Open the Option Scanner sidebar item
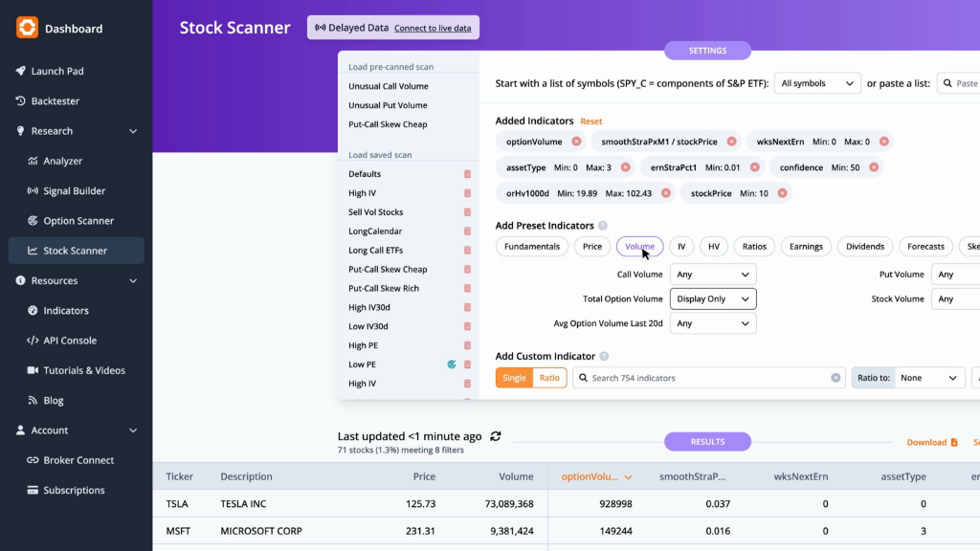The width and height of the screenshot is (980, 551). click(77, 221)
